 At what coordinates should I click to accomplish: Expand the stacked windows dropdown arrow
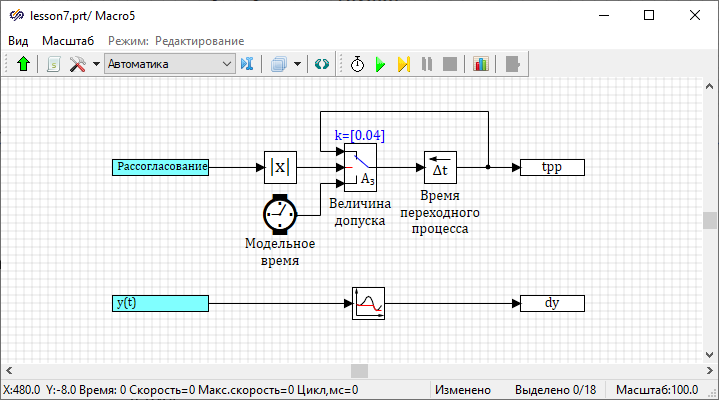[x=297, y=64]
